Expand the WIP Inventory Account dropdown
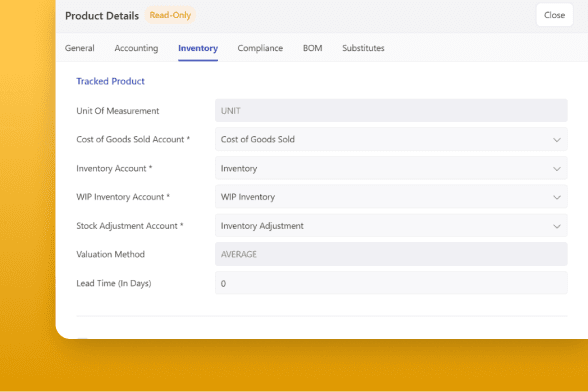The image size is (588, 392). [391, 197]
